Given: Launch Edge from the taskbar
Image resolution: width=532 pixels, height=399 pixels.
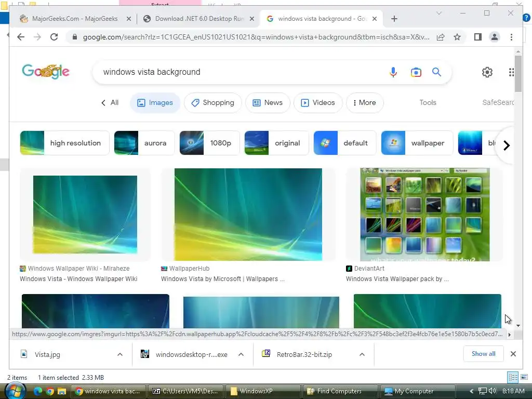Looking at the screenshot, I should [37, 391].
